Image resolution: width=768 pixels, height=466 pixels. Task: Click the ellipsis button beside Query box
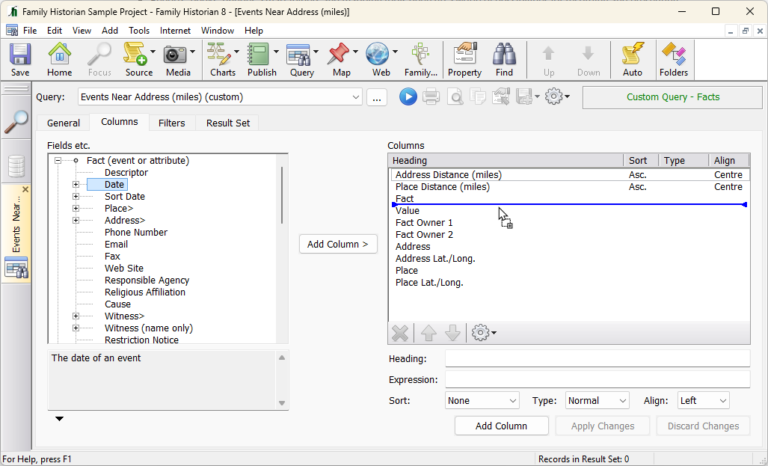pos(376,97)
